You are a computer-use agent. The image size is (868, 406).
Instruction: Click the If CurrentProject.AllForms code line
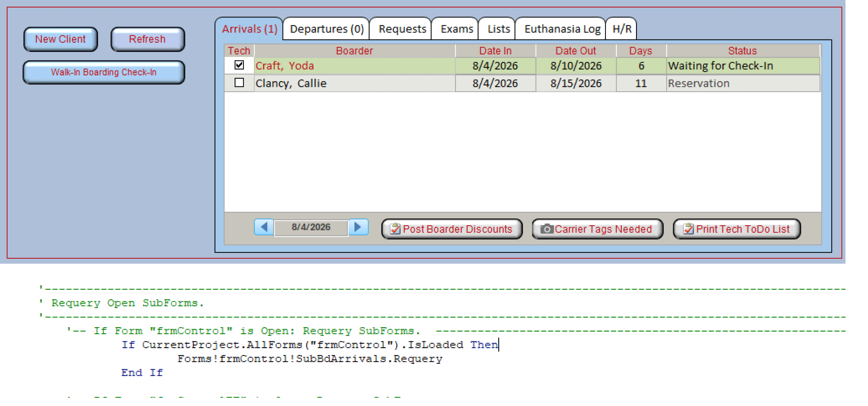point(310,345)
